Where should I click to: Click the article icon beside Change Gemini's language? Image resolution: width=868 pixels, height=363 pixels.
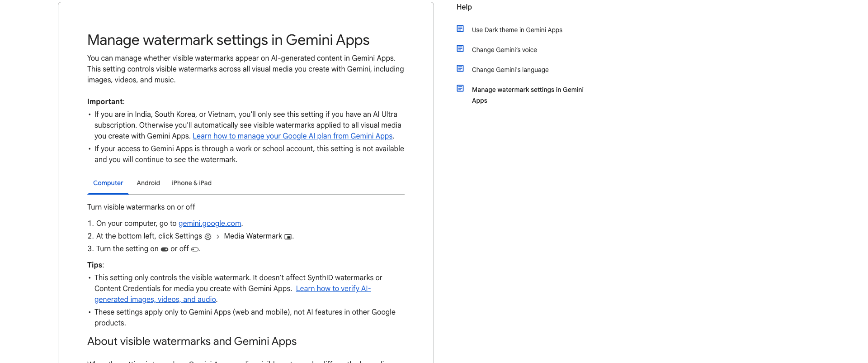pyautogui.click(x=460, y=69)
